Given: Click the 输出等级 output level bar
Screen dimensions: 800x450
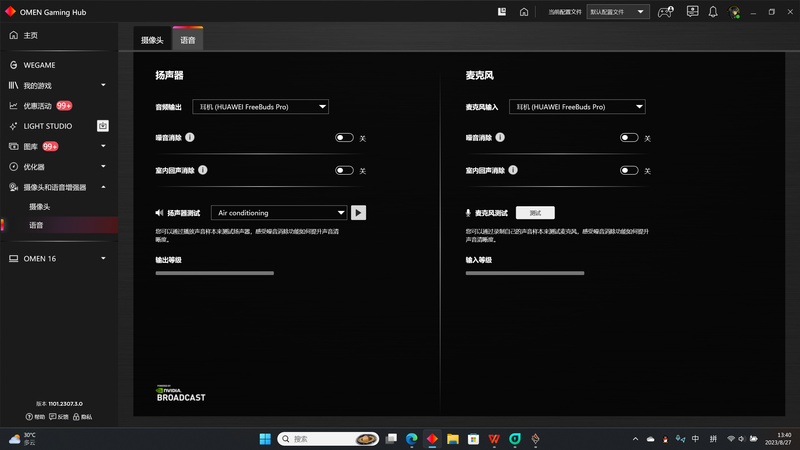Looking at the screenshot, I should click(214, 272).
